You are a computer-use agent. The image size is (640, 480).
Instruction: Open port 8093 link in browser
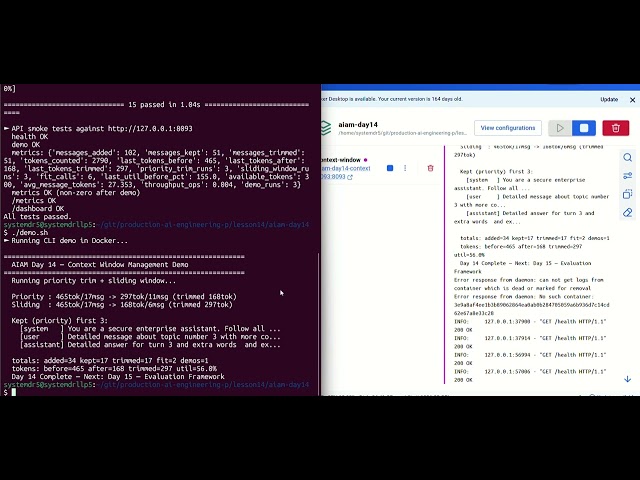(337, 177)
